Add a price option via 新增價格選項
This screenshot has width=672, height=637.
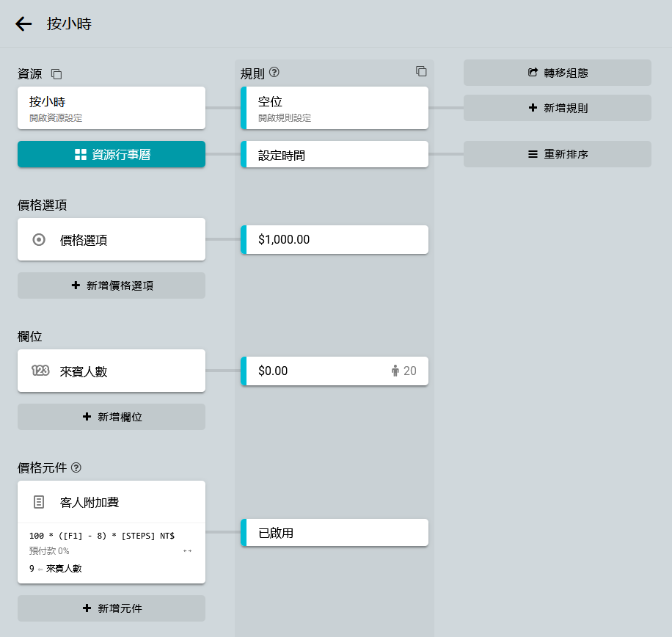coord(112,285)
